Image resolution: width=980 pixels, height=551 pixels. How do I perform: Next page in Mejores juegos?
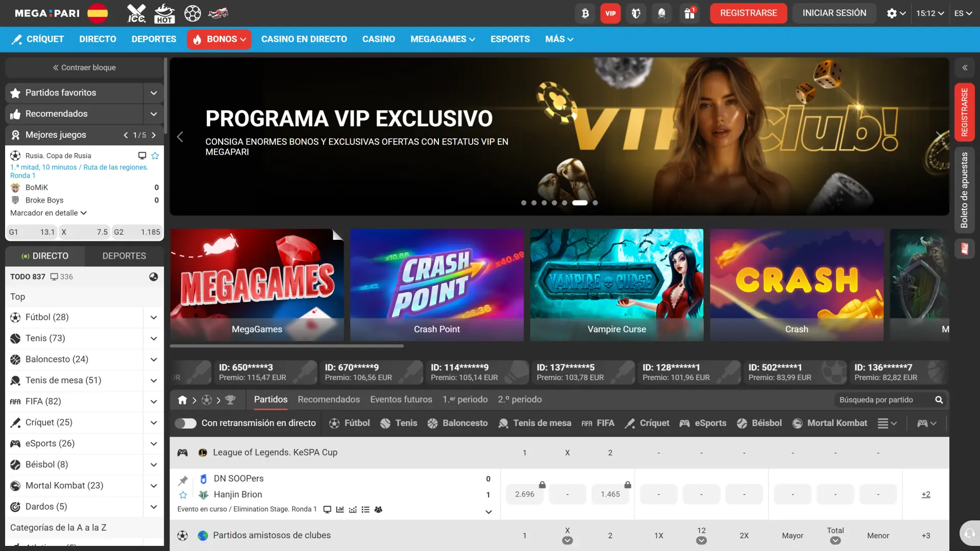[x=154, y=135]
